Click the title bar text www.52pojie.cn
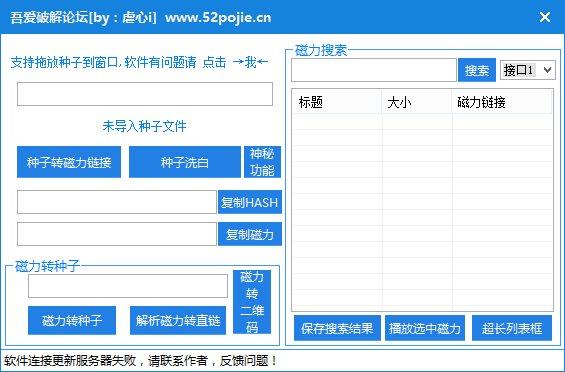565x372 pixels. 218,17
